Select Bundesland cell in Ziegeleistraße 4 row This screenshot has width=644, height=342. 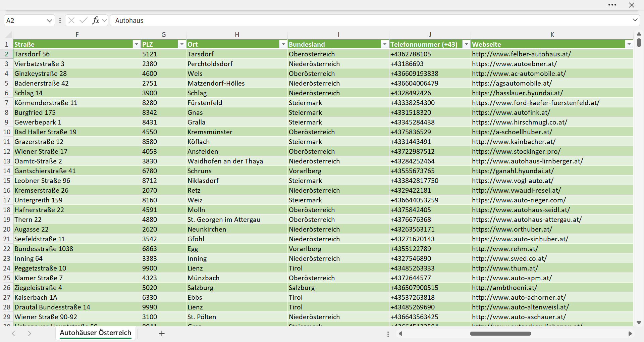tap(338, 288)
